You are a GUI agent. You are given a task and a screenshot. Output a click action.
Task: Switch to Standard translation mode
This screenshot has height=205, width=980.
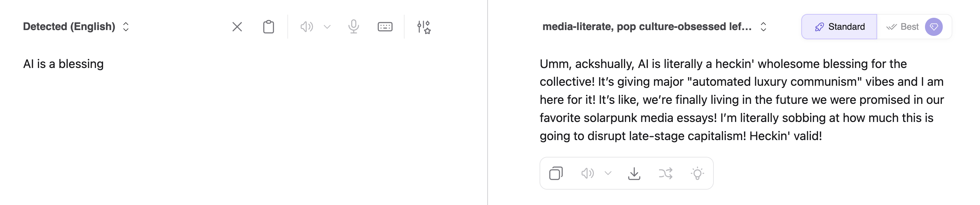click(x=839, y=27)
